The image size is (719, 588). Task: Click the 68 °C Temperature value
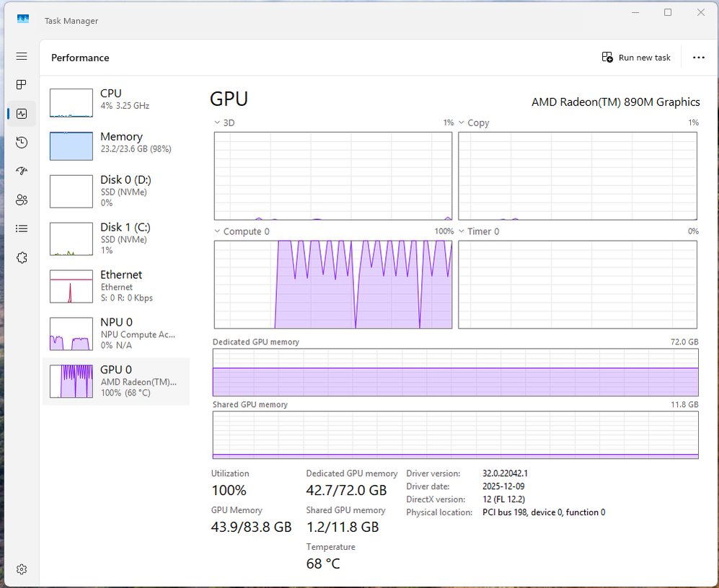coord(323,563)
